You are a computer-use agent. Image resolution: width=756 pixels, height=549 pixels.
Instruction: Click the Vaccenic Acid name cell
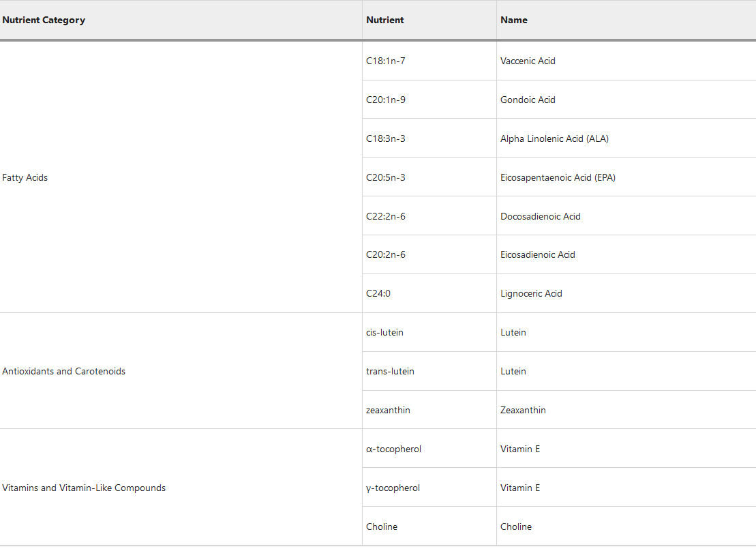(626, 61)
